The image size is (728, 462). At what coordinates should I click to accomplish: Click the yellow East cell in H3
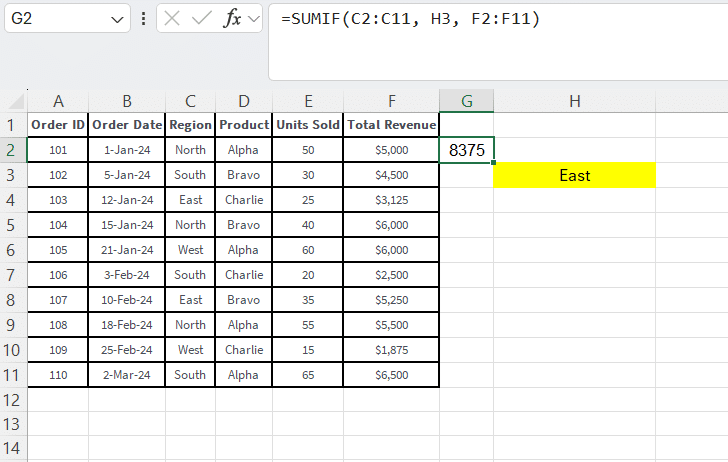click(x=575, y=175)
